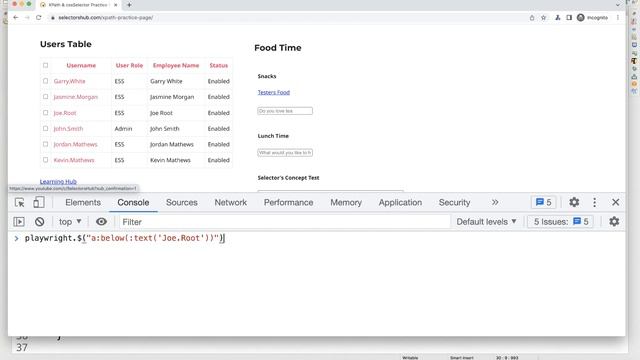Click the 5 Issues link in console toolbar

click(x=561, y=222)
